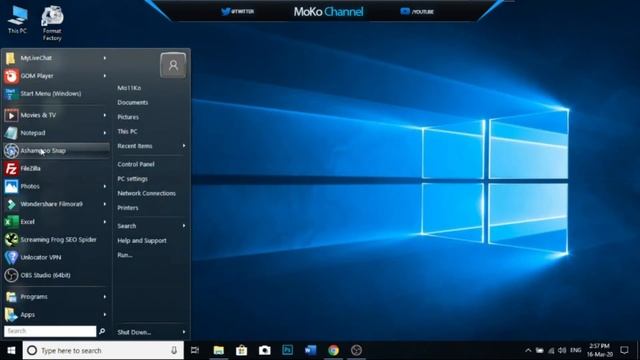Click microphone icon in taskbar search

tap(174, 350)
